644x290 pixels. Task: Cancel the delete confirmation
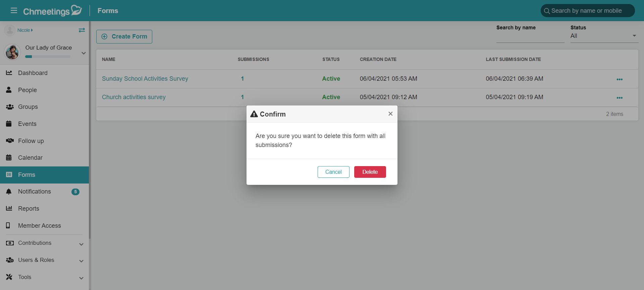pos(333,172)
